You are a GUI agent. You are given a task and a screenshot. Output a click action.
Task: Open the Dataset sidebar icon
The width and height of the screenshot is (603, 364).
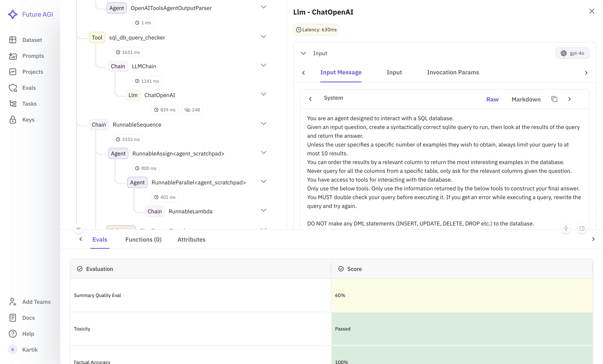[x=13, y=40]
